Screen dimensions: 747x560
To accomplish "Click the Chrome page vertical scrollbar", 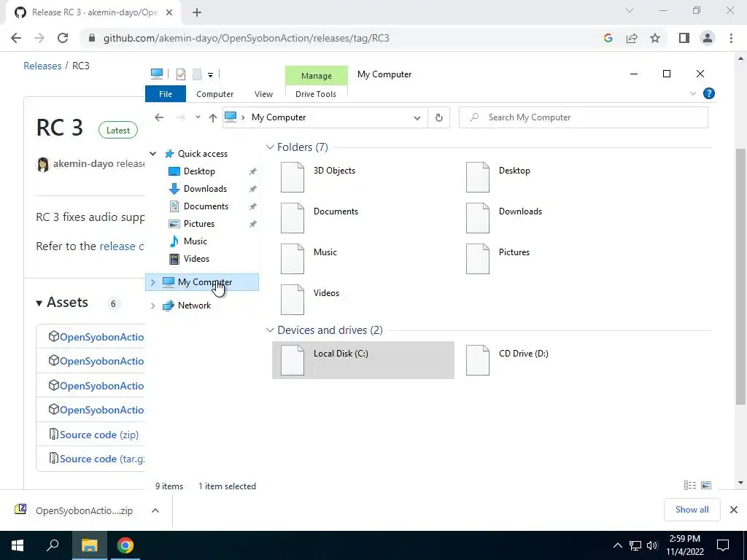I will tap(740, 276).
